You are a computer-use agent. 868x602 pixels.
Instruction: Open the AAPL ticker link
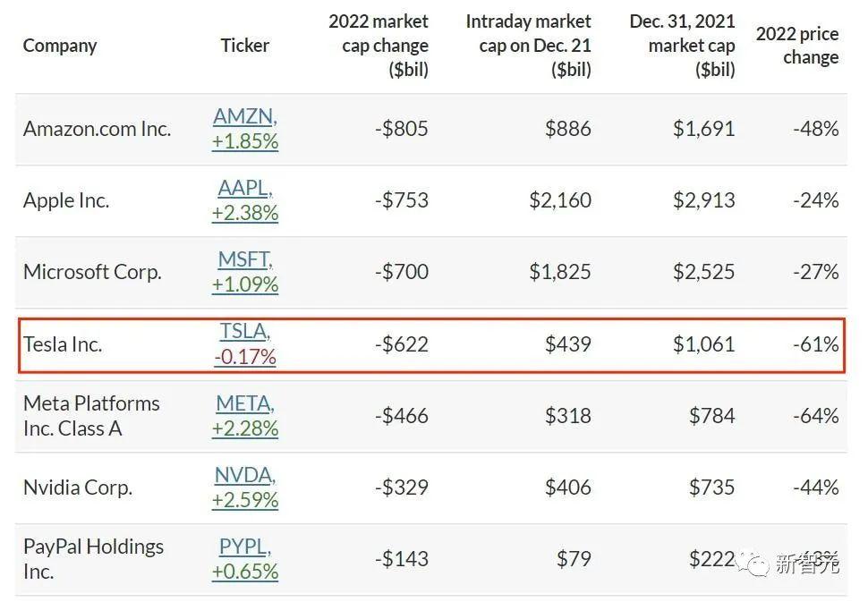click(x=244, y=189)
